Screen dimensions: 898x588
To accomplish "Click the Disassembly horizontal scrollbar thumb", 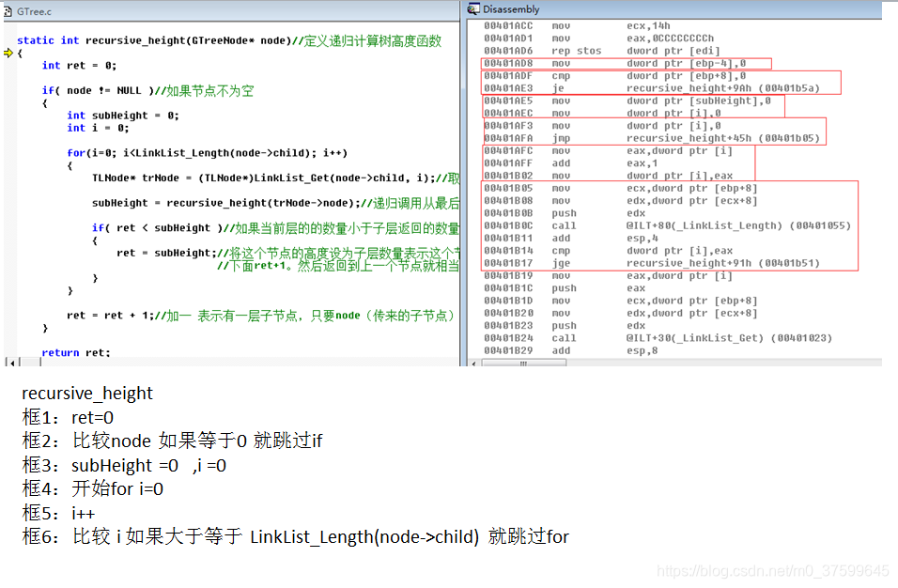I will point(524,363).
